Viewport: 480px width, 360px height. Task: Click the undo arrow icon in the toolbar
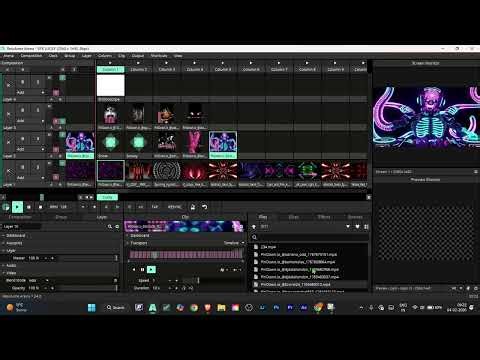click(x=205, y=207)
